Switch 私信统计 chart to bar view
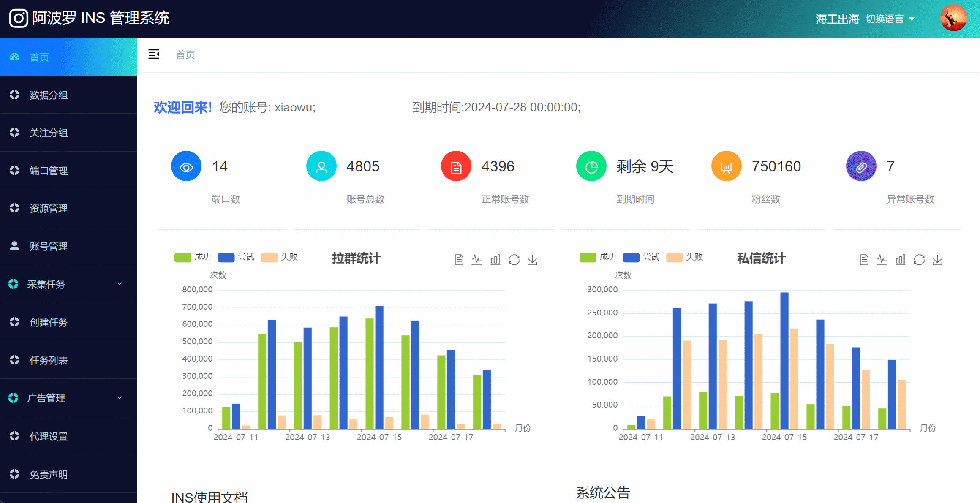Image resolution: width=980 pixels, height=503 pixels. coord(900,260)
